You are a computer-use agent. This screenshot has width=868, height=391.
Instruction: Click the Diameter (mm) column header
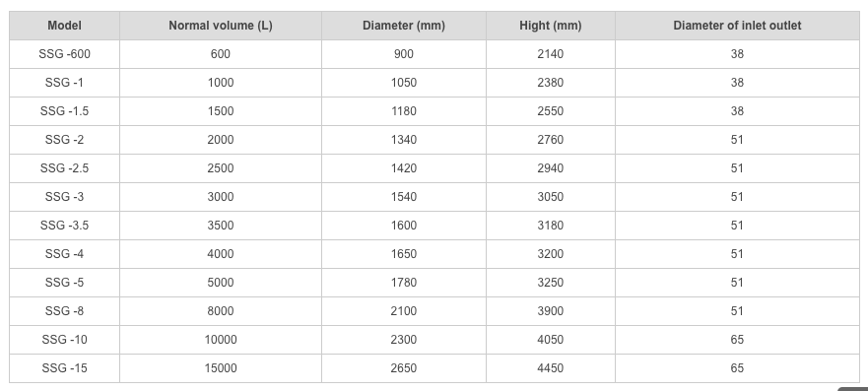[404, 26]
